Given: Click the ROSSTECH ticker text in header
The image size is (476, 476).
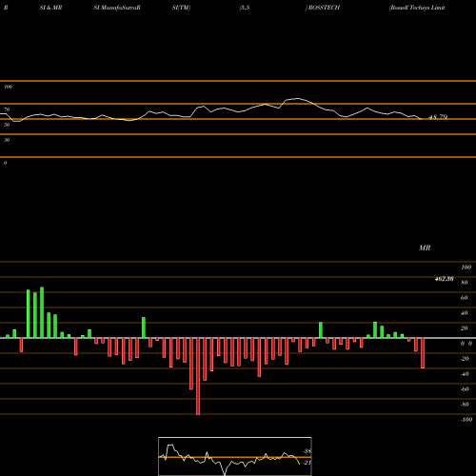Looking at the screenshot, I should coord(323,8).
